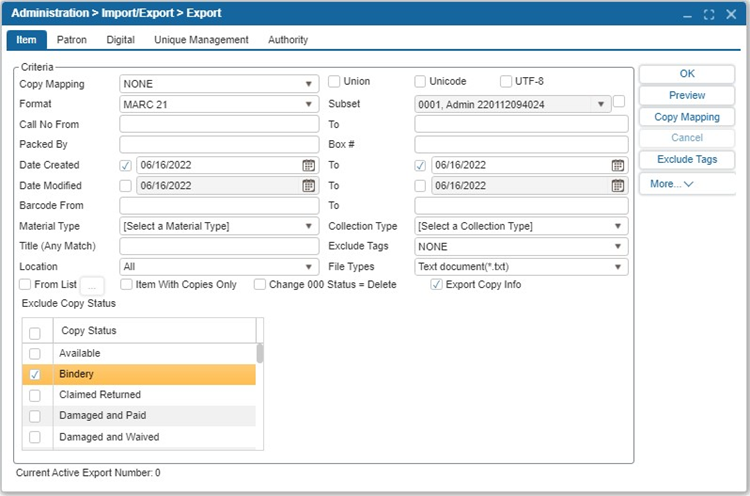Click the Copy Mapping button
Image resolution: width=750 pixels, height=496 pixels.
coord(687,117)
